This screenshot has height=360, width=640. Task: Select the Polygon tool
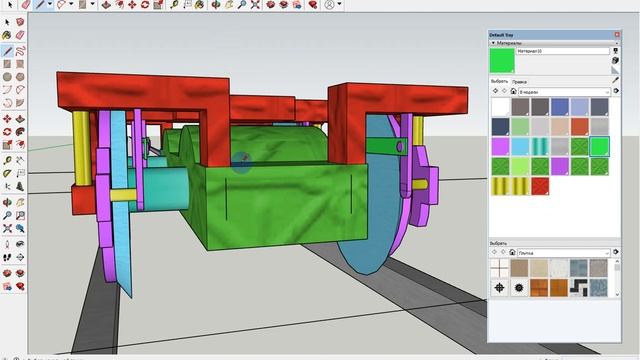[x=20, y=77]
